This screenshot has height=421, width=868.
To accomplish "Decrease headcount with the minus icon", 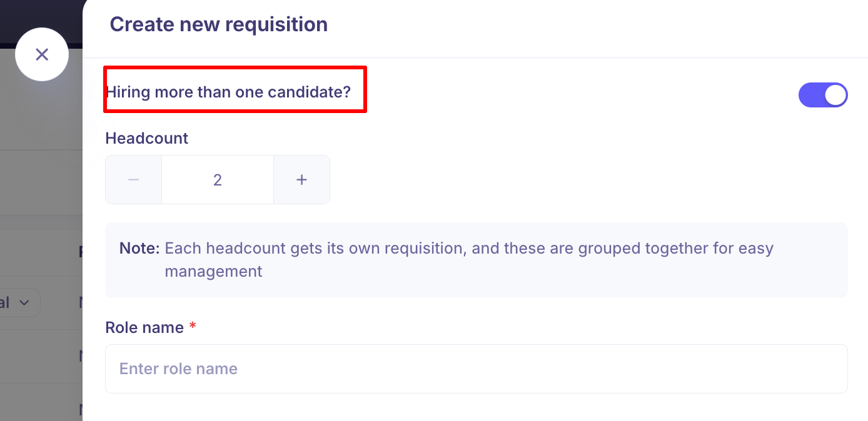I will pos(133,180).
